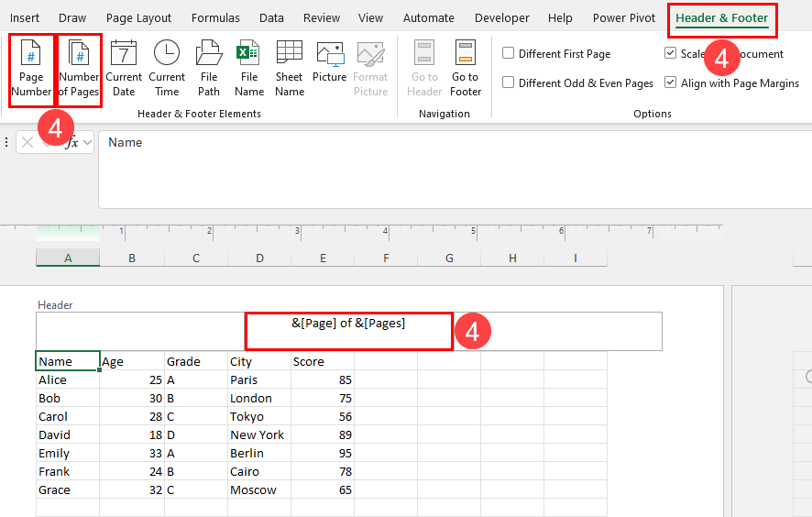812x517 pixels.
Task: Switch to Page Layout tab
Action: 138,18
